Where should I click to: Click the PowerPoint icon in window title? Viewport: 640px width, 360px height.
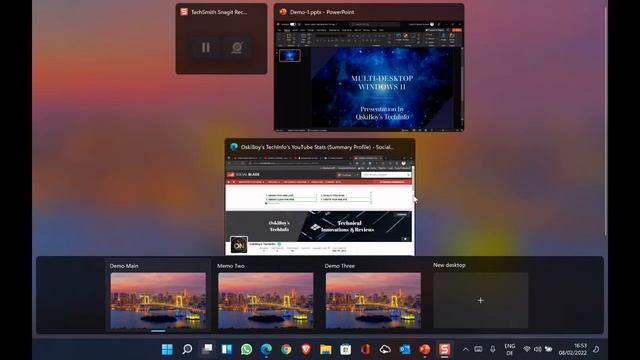[283, 12]
